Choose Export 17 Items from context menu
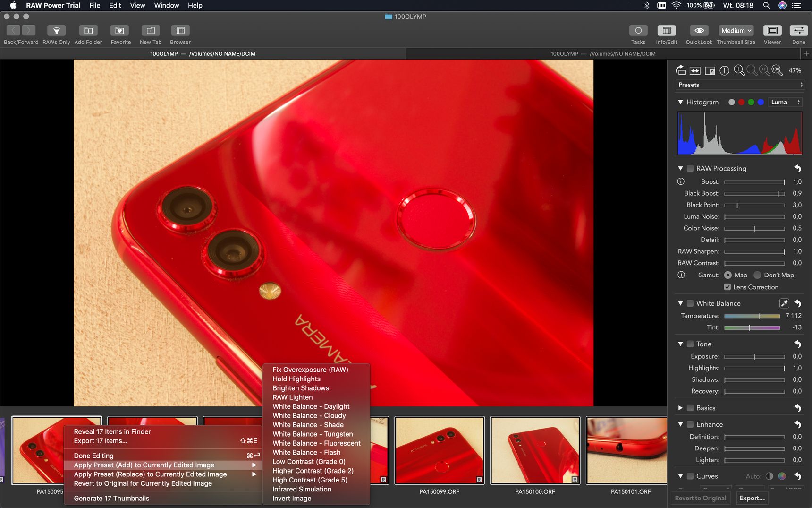The height and width of the screenshot is (508, 812). 163,441
